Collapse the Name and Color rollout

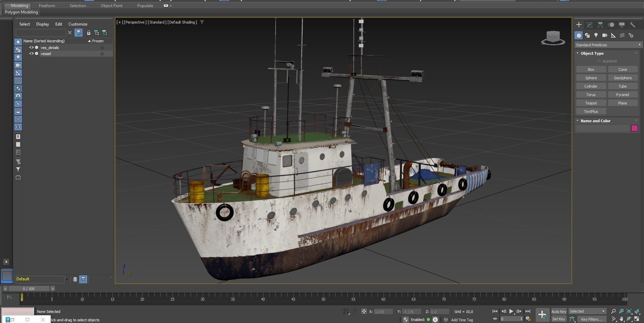click(x=595, y=121)
